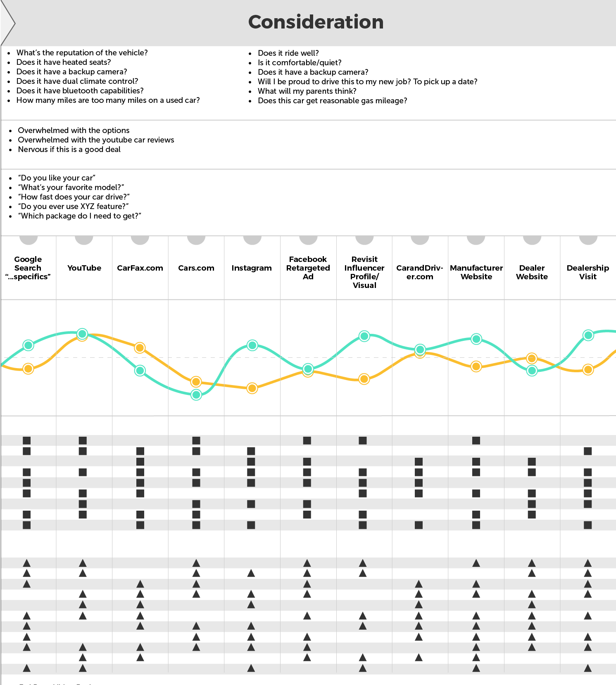Image resolution: width=616 pixels, height=685 pixels.
Task: Select teal data point under Revisit Influencer Profile
Action: tap(364, 336)
